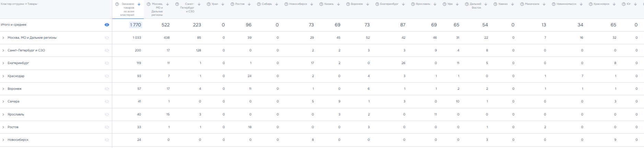
Task: Sort by Заказано товаров по всем кластерам arrow
Action: 139,4
